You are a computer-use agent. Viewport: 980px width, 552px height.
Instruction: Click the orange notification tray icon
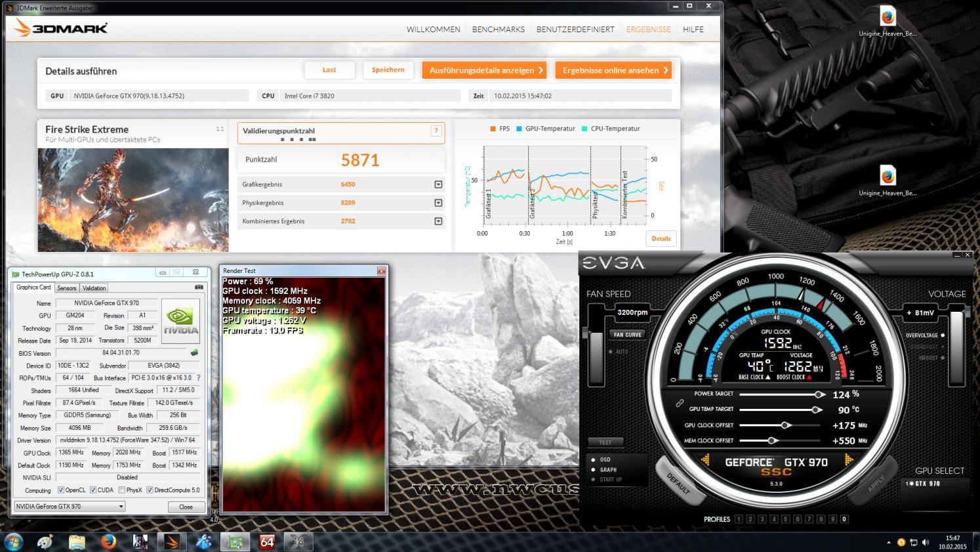pos(901,542)
